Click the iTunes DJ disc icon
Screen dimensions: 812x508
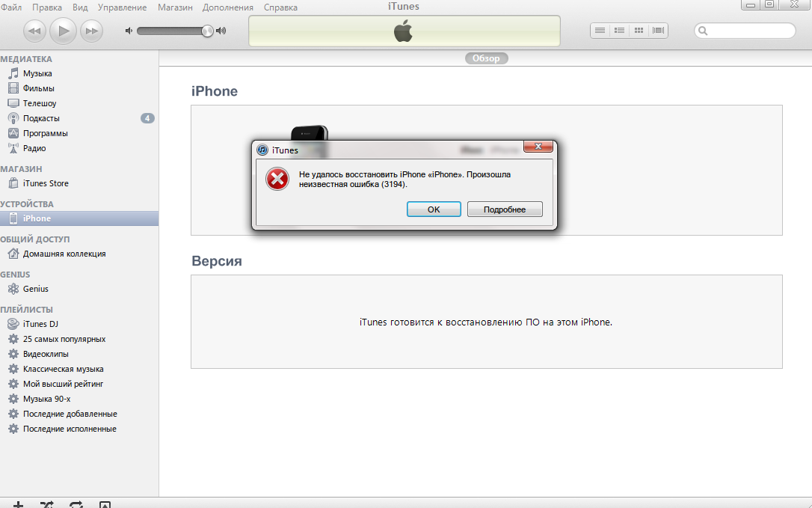[x=13, y=324]
